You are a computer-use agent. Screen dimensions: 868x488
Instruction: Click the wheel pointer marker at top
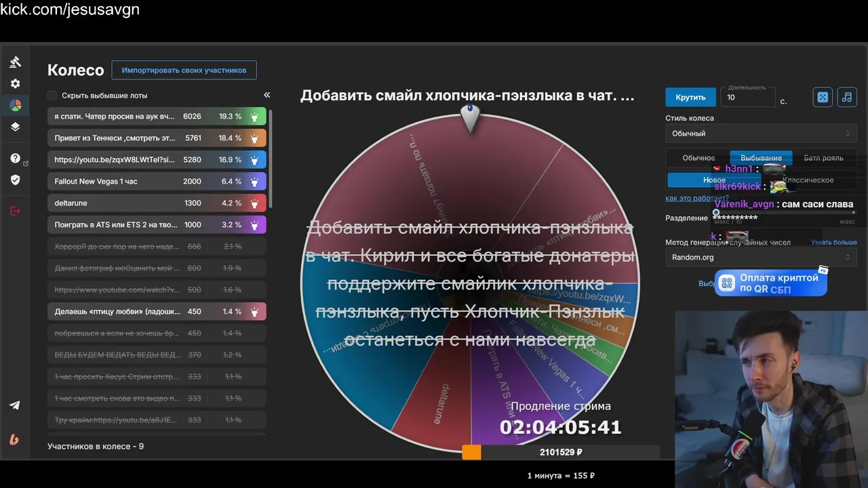(x=470, y=118)
